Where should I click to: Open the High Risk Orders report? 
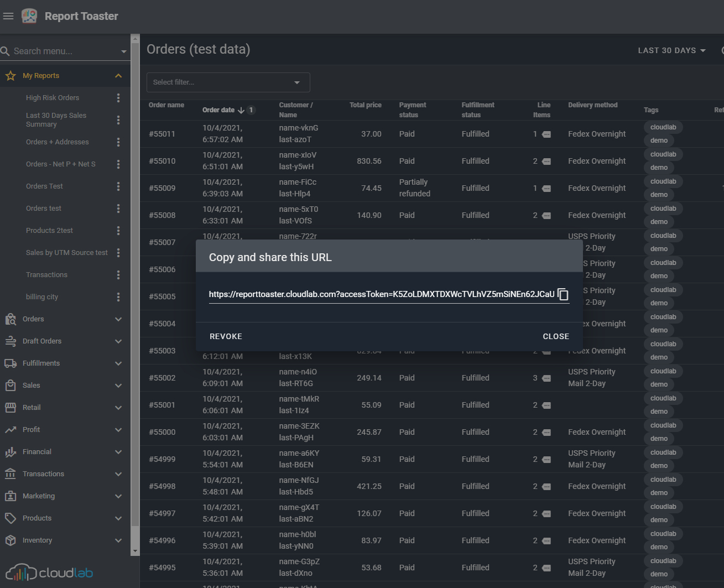(x=53, y=98)
